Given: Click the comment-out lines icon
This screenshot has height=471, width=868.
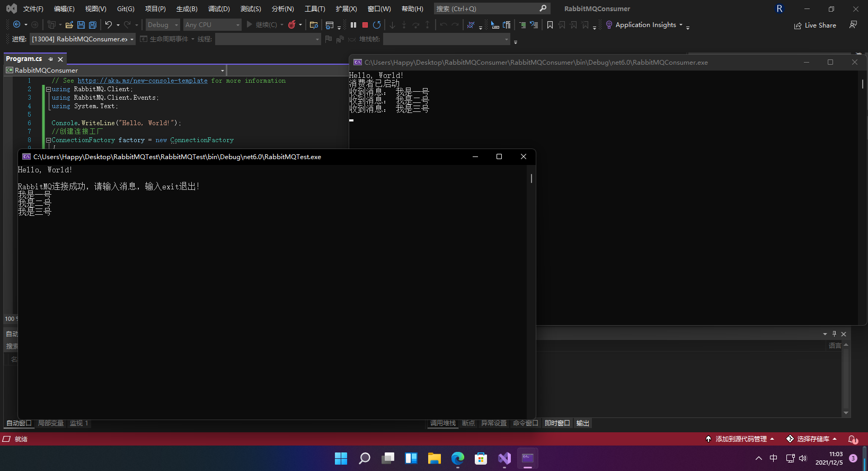Looking at the screenshot, I should click(522, 25).
